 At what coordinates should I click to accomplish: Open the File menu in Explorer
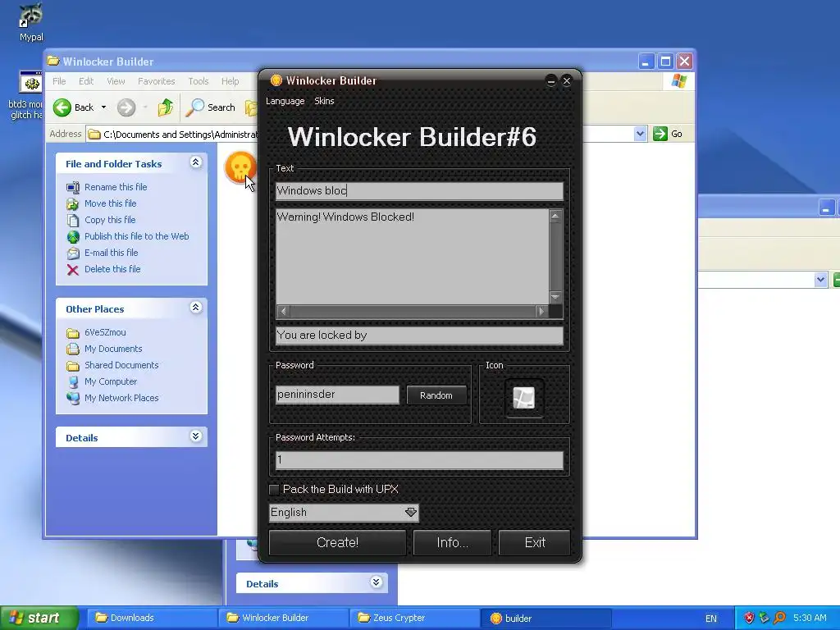point(59,81)
